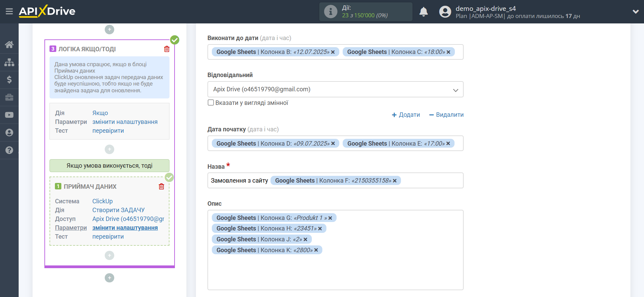
Task: Remove Колонка B tag 12.07.2025
Action: 333,52
